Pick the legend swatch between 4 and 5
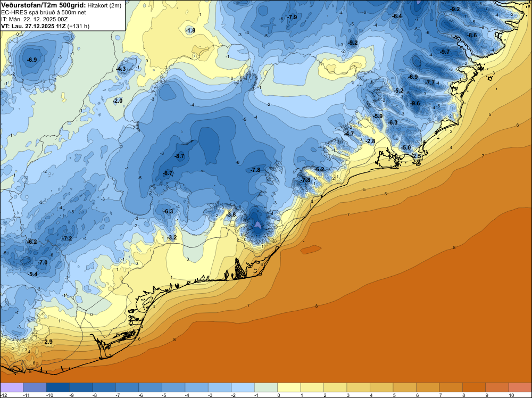Screen dimensions: 532x398 (x=381, y=387)
